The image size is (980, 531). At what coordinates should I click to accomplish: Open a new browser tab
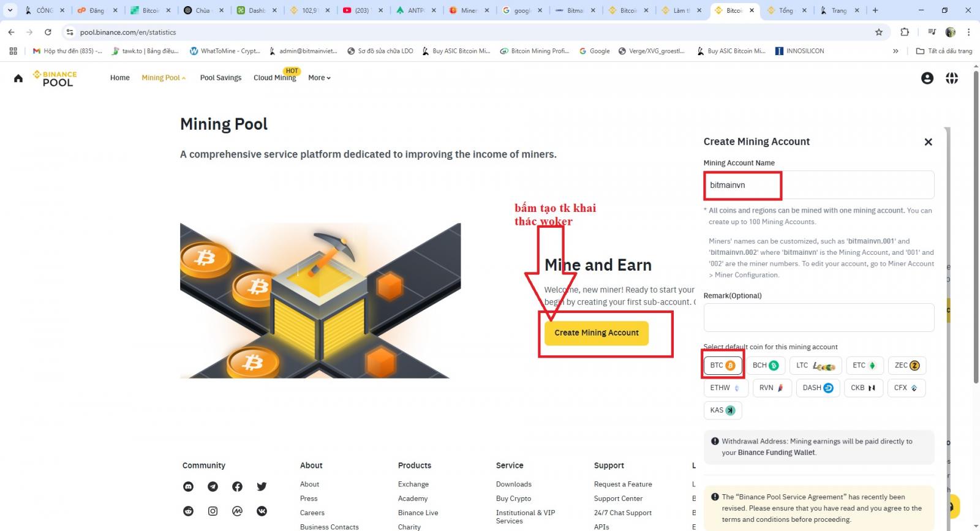[x=875, y=10]
